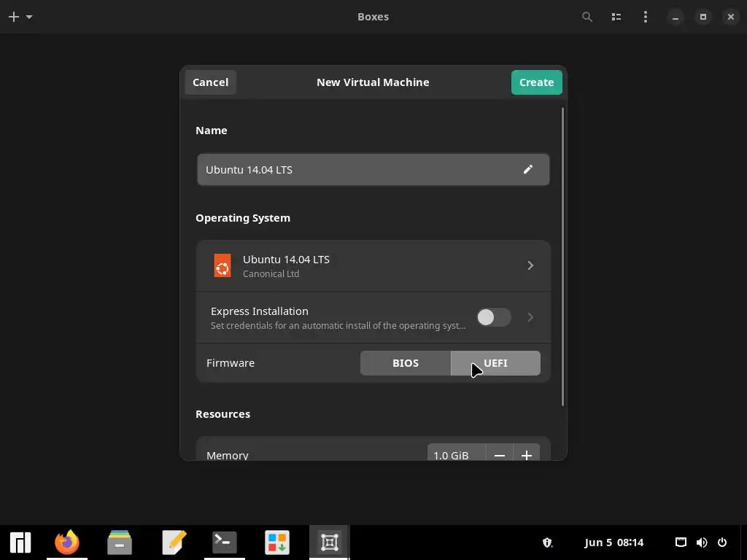This screenshot has width=747, height=560.
Task: Select BIOS firmware
Action: pyautogui.click(x=406, y=363)
